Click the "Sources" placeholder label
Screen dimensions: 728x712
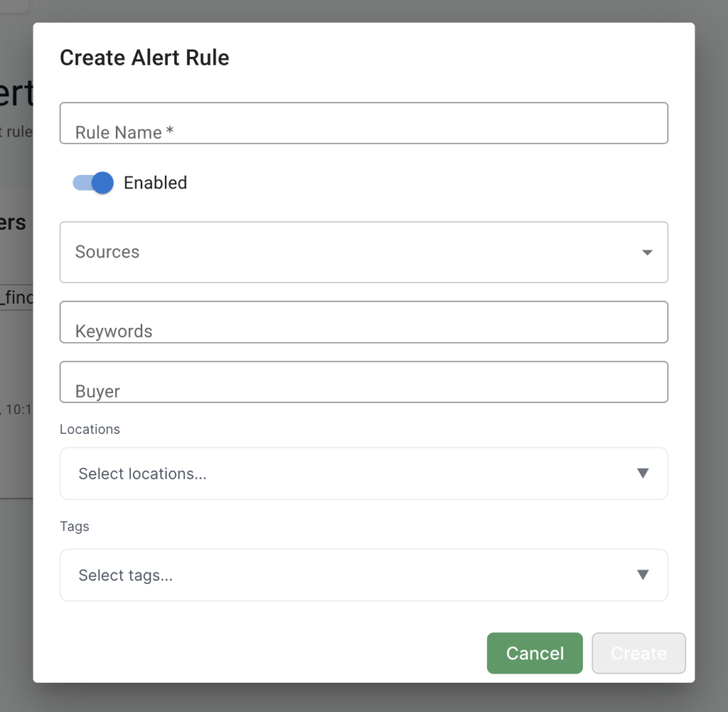click(107, 252)
